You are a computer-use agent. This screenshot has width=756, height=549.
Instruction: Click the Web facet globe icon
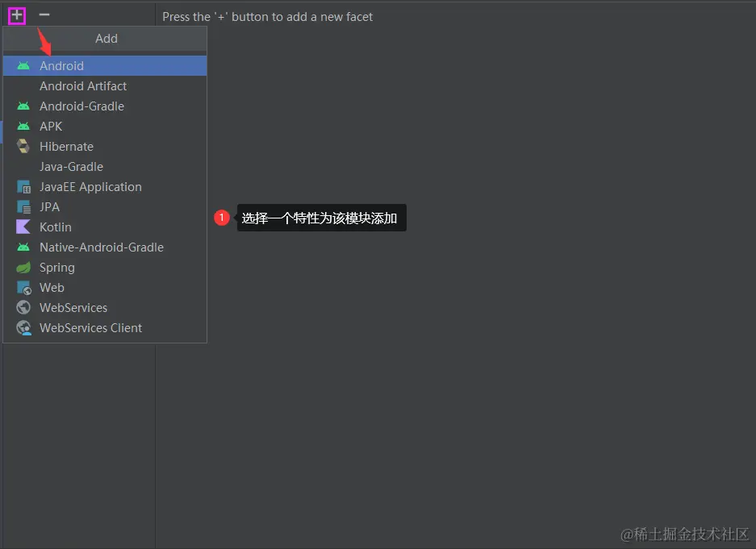(24, 288)
